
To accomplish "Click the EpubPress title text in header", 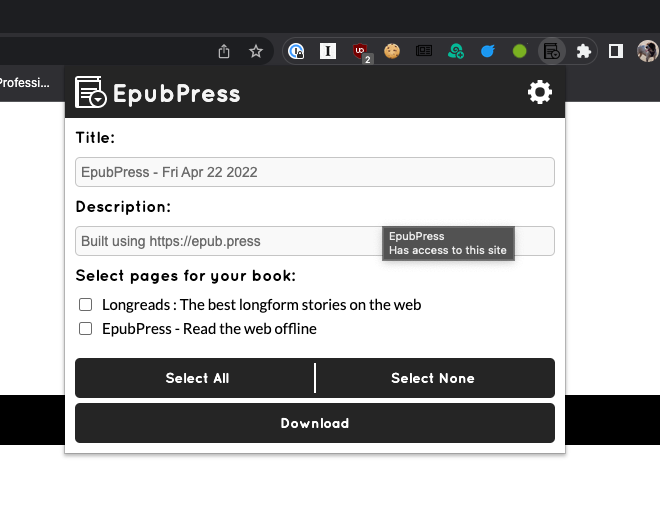I will coord(177,93).
